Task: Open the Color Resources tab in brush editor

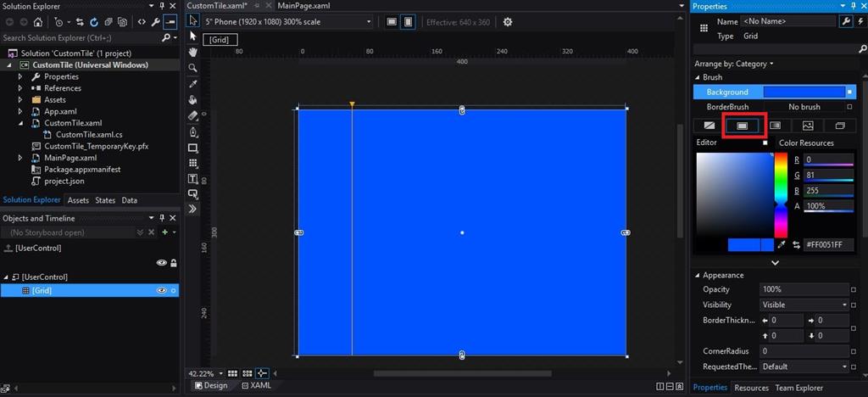Action: point(806,143)
